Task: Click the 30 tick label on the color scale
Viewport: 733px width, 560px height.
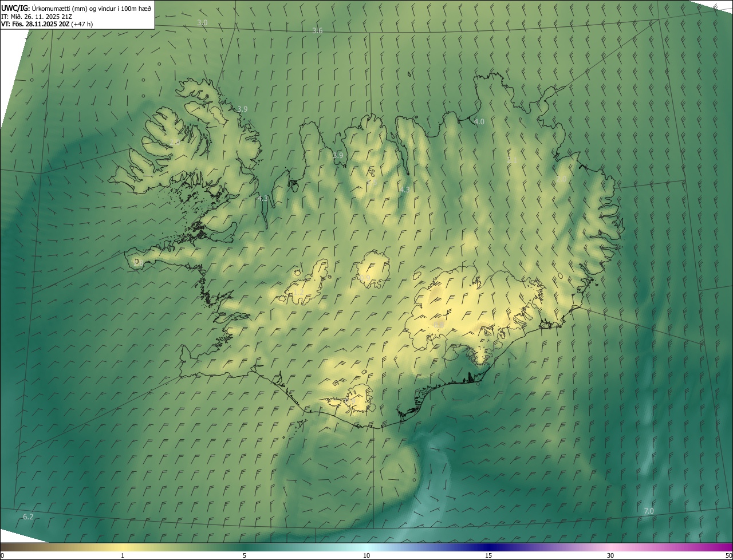Action: (610, 555)
